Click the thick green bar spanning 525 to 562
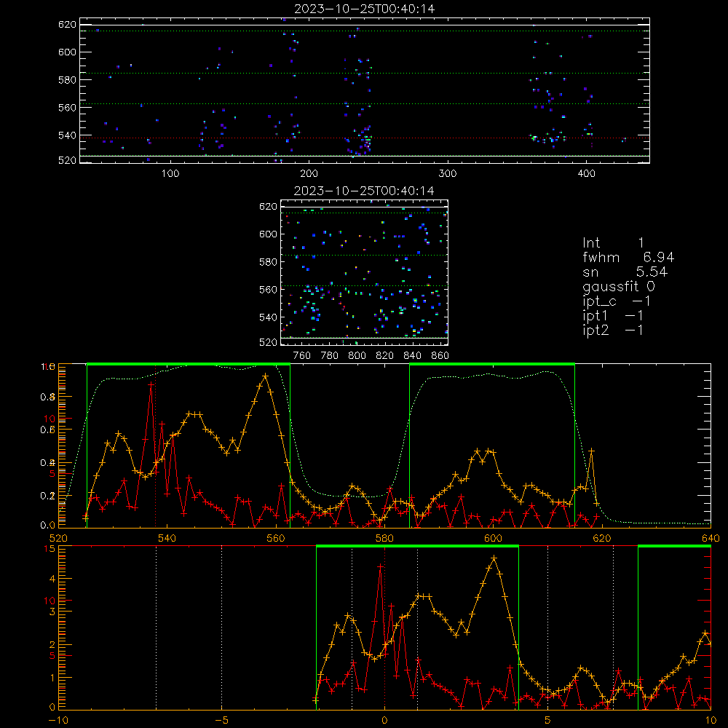This screenshot has height=728, width=728. pos(189,364)
